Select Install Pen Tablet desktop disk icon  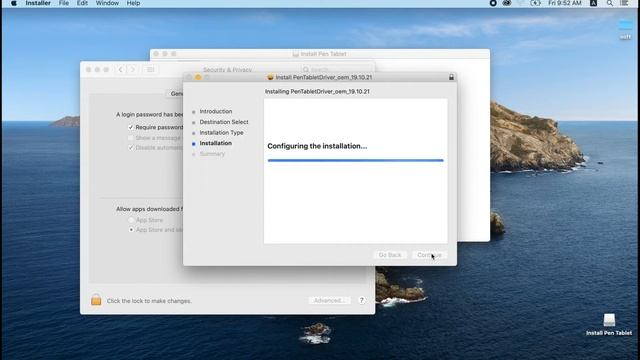point(609,320)
